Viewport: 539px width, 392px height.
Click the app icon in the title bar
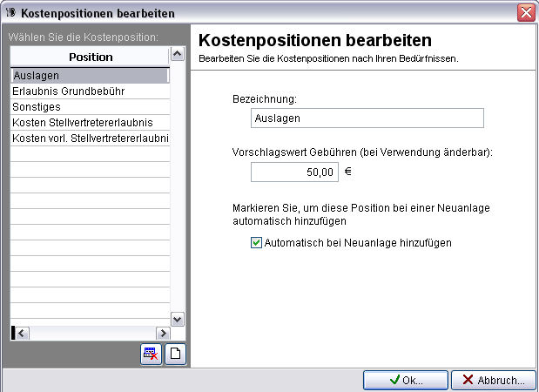coord(10,13)
